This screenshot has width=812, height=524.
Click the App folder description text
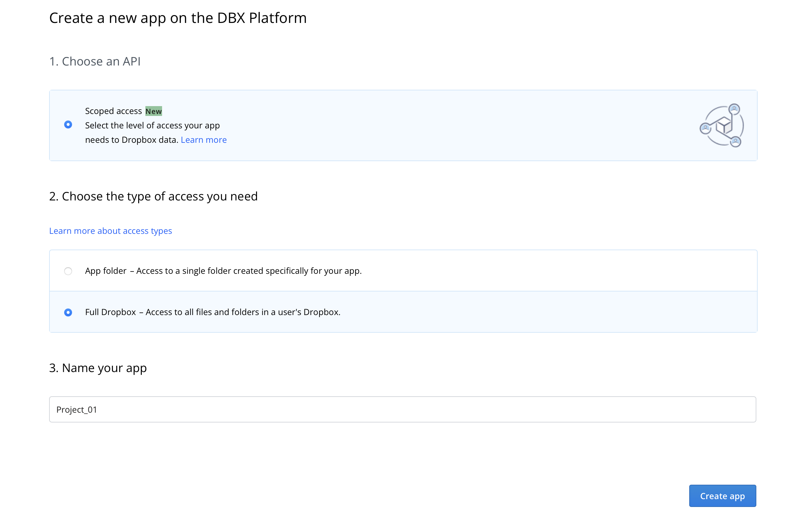(249, 271)
